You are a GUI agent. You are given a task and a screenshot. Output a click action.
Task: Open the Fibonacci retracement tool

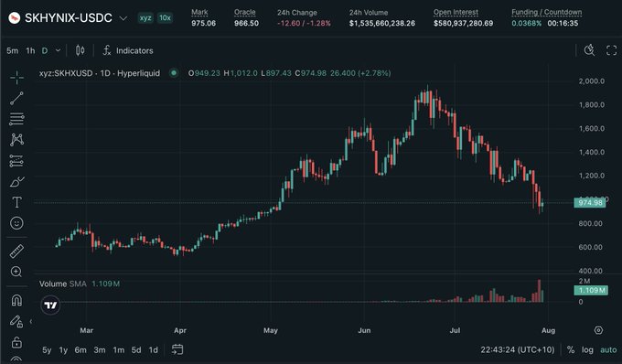(x=16, y=119)
